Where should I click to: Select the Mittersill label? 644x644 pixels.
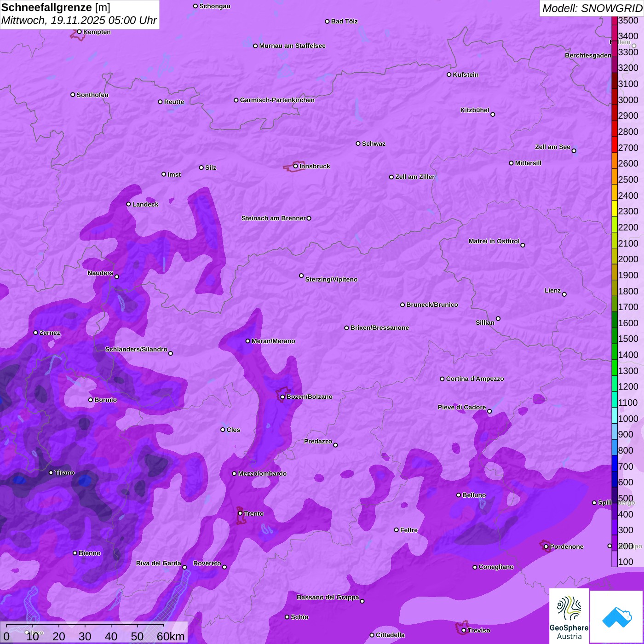click(528, 163)
